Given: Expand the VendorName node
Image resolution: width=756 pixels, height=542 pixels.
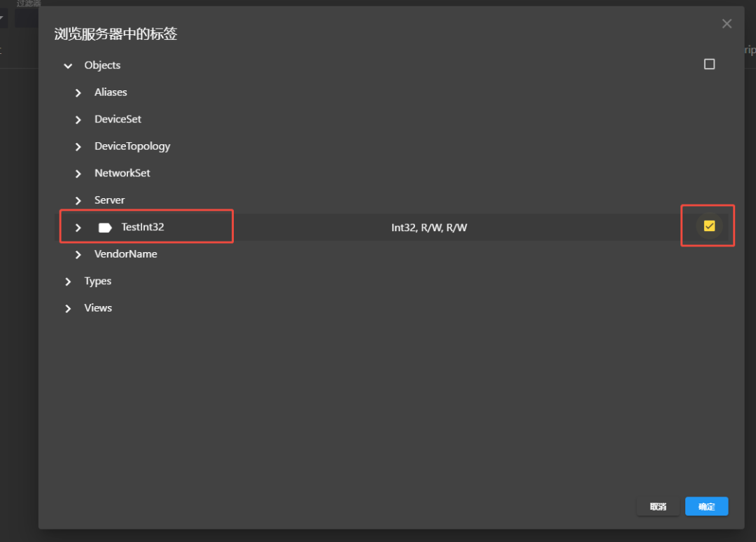Looking at the screenshot, I should (x=78, y=255).
